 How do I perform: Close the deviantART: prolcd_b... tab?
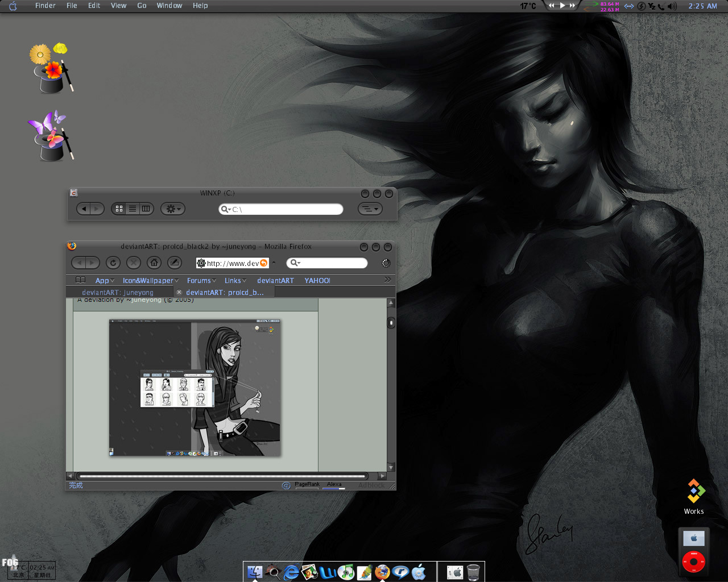pyautogui.click(x=179, y=292)
